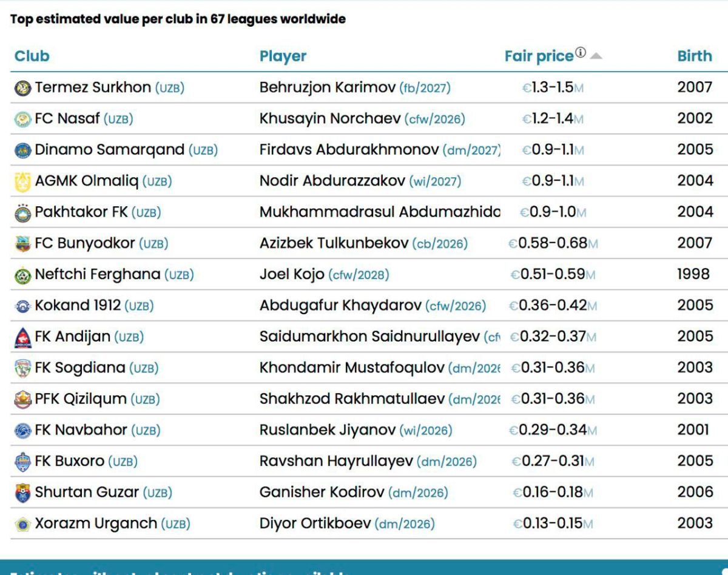Open Joel Kojo player link

point(292,274)
